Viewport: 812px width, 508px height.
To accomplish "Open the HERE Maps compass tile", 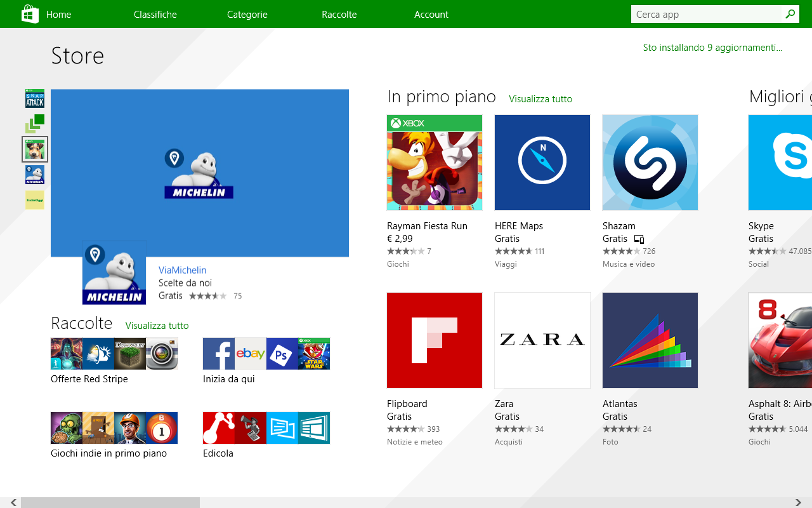I will pos(542,163).
